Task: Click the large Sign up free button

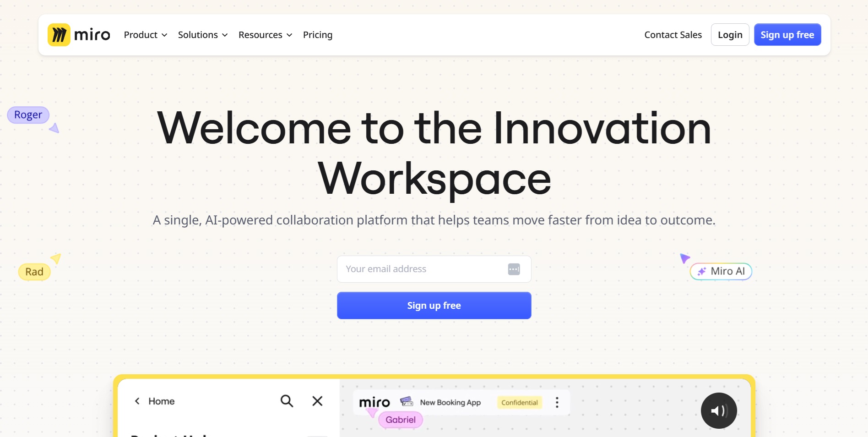Action: point(434,306)
